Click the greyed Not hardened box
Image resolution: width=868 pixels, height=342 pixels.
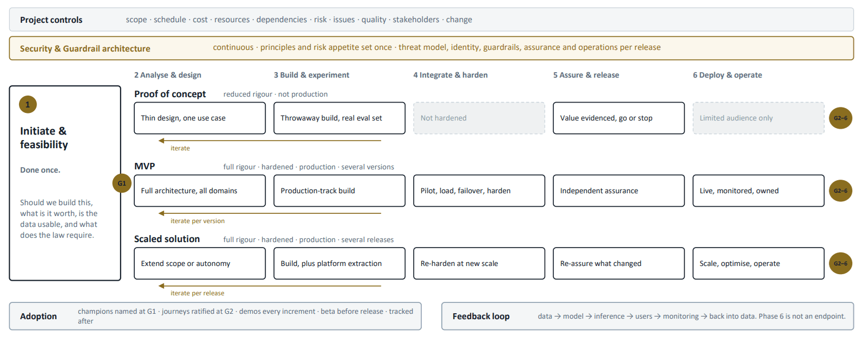click(479, 118)
